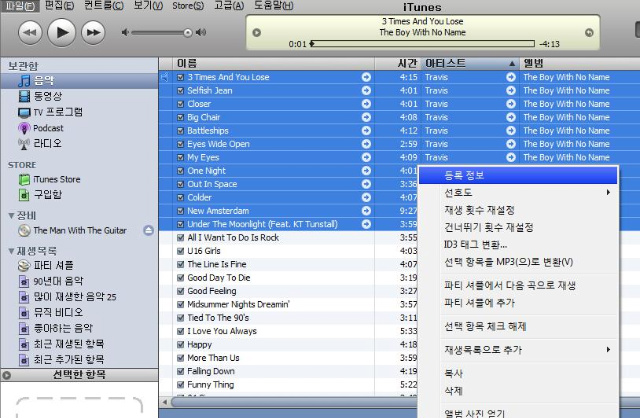Expand the 재생목록으로 추가 submenu

[x=518, y=349]
